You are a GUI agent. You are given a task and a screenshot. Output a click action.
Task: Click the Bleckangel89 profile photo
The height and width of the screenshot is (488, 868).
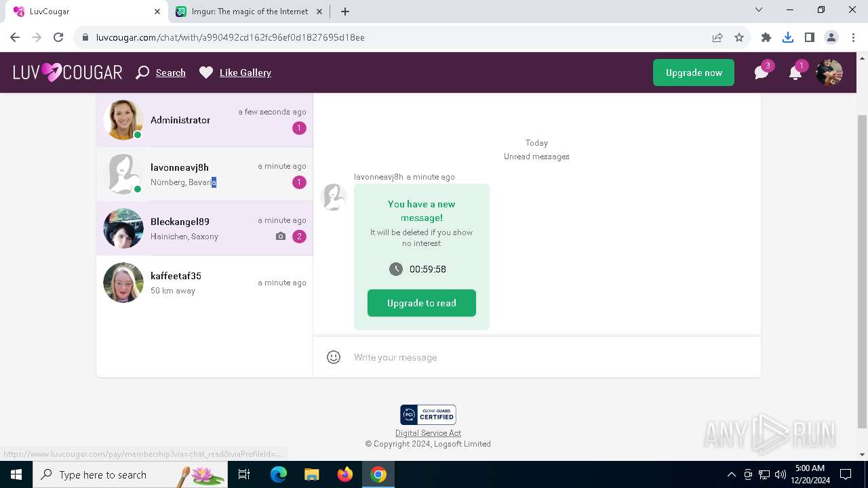click(123, 228)
